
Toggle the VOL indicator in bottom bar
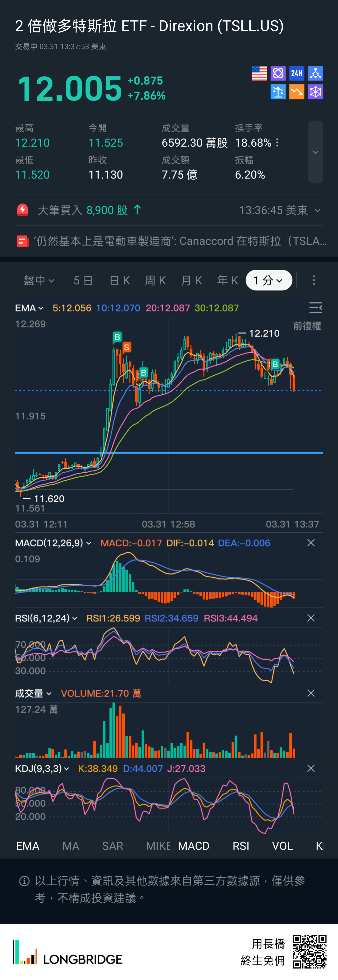click(282, 846)
